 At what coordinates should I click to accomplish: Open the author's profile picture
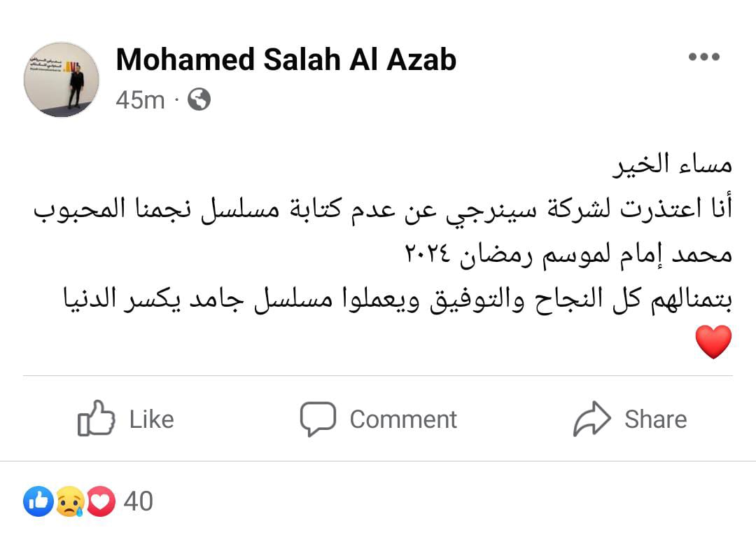62,79
